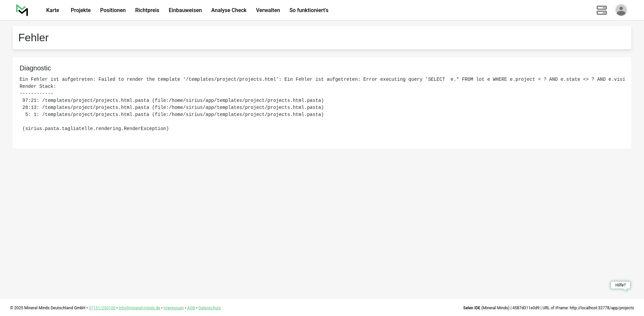Open the Impressum link in footer
Image resolution: width=644 pixels, height=316 pixels.
coord(173,308)
